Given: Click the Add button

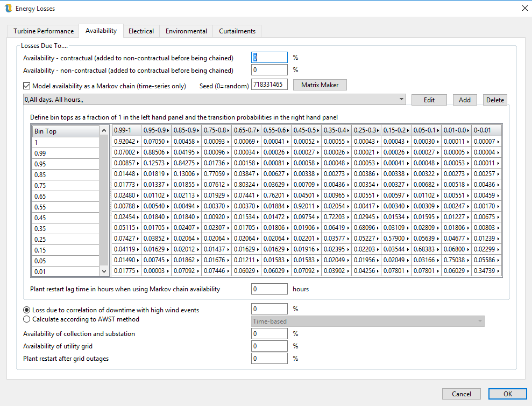Looking at the screenshot, I should tap(465, 100).
